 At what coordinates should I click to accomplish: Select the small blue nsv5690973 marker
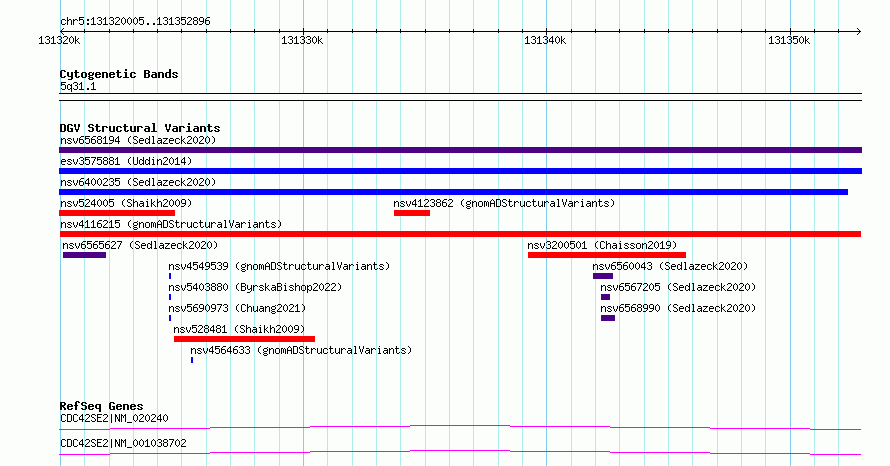pos(170,318)
